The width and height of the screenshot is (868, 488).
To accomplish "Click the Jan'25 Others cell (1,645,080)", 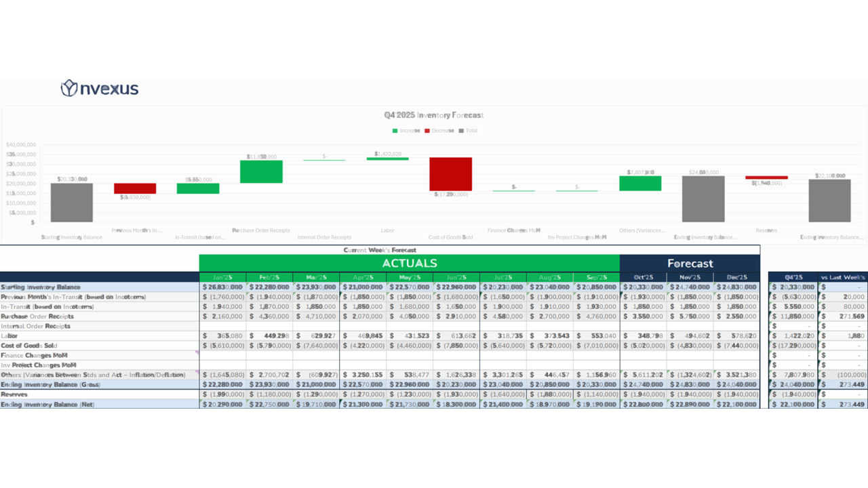I will pos(222,375).
